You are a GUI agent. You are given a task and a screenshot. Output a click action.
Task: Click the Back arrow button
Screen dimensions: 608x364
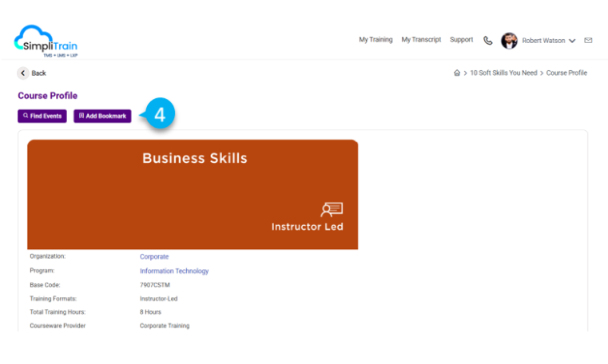23,73
